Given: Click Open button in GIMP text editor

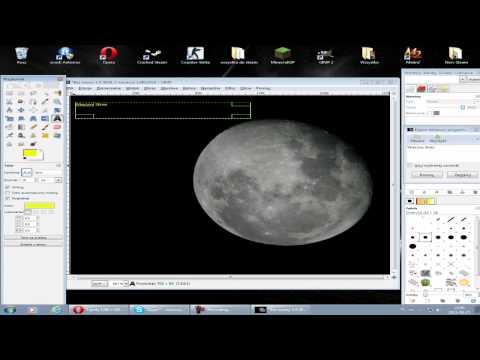Looking at the screenshot, I should click(417, 139).
